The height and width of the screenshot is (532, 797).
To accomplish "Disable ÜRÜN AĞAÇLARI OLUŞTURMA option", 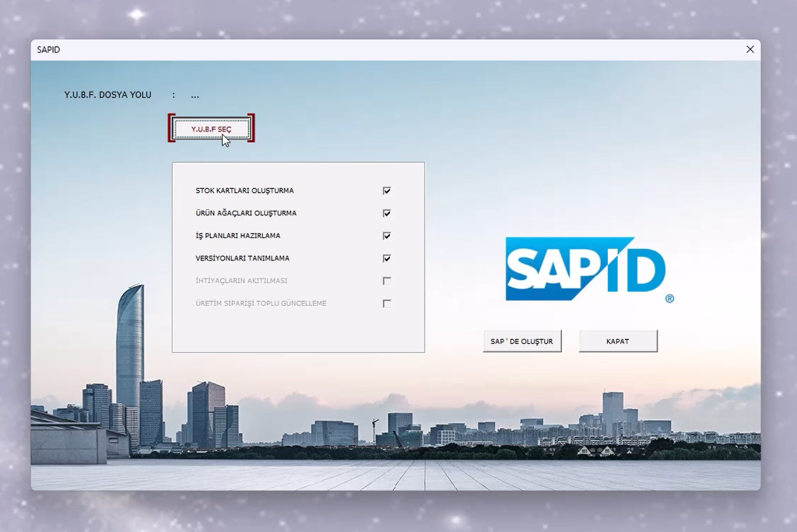I will point(387,212).
